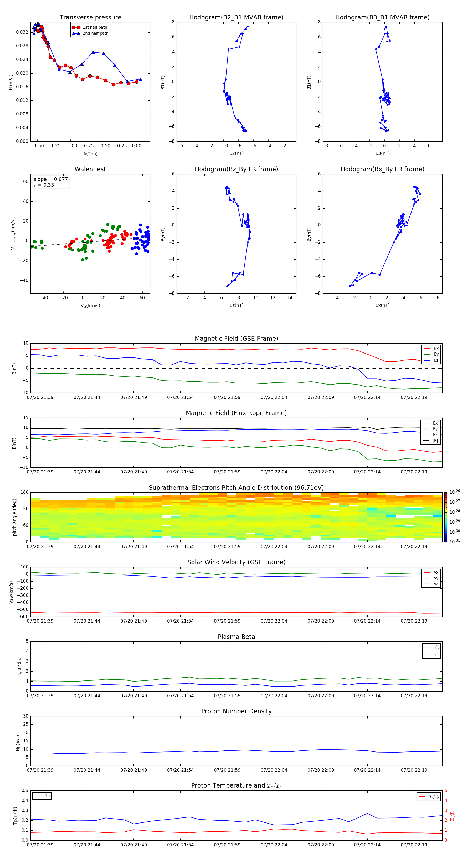Click the 'B3(nT)' x-axis label
The image size is (473, 868).
point(382,153)
